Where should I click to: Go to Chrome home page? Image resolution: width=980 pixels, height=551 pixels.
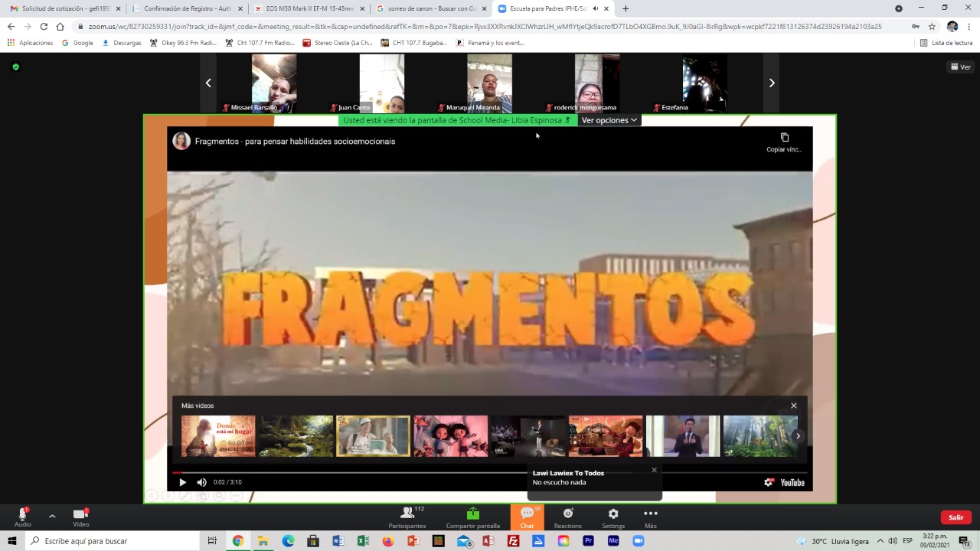pos(60,26)
